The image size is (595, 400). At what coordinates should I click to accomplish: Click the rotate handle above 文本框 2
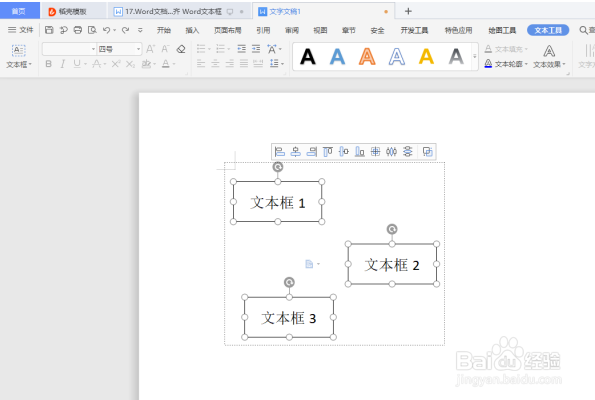(392, 229)
